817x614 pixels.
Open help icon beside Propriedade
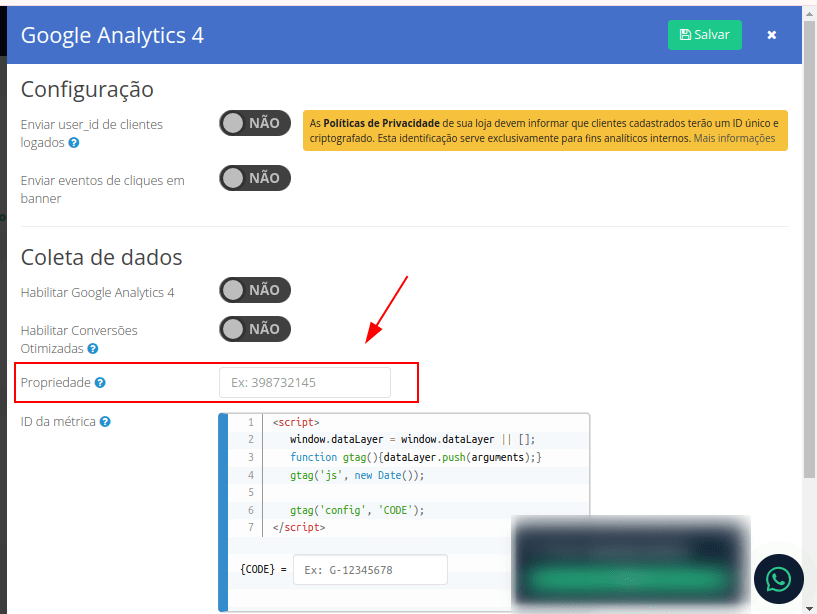[x=100, y=383]
